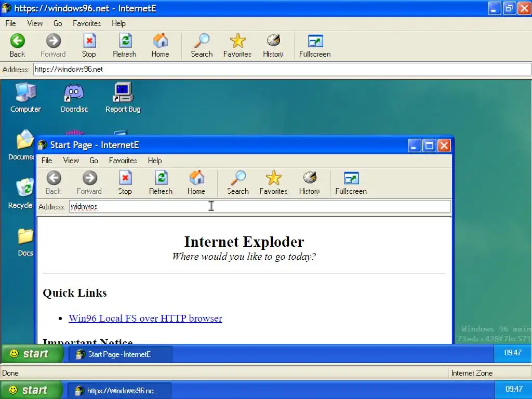Screen dimensions: 532x399
Task: Open View menu in the Start Page window
Action: (x=71, y=161)
